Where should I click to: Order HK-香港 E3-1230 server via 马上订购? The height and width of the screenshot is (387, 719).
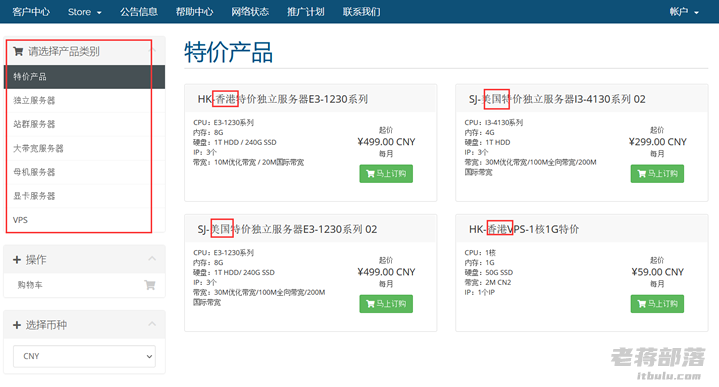point(386,174)
